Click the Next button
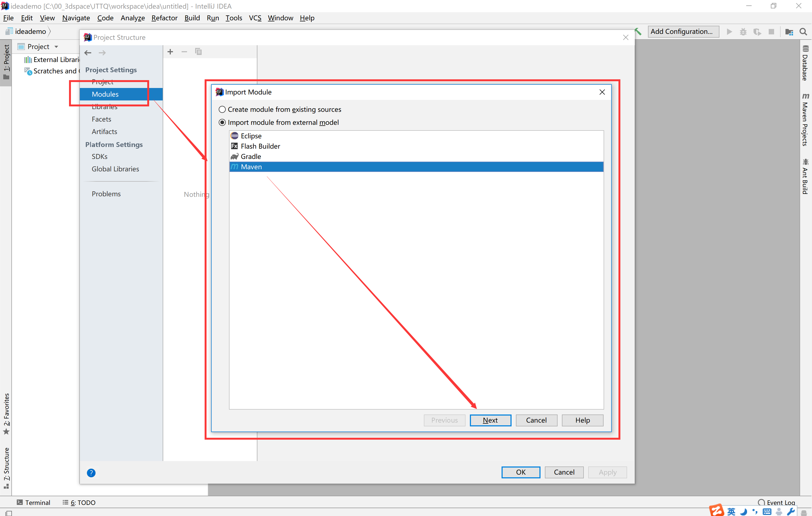 pyautogui.click(x=490, y=420)
